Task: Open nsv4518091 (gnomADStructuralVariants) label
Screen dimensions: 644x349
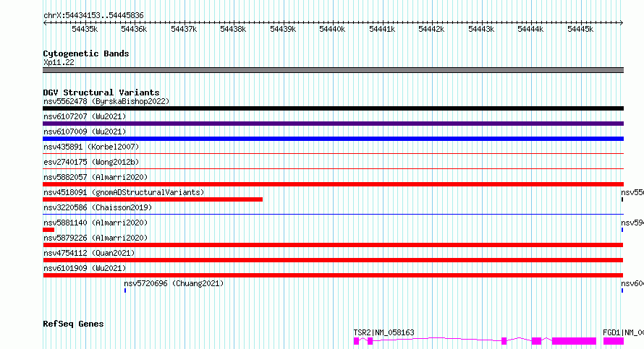Action: pos(124,192)
